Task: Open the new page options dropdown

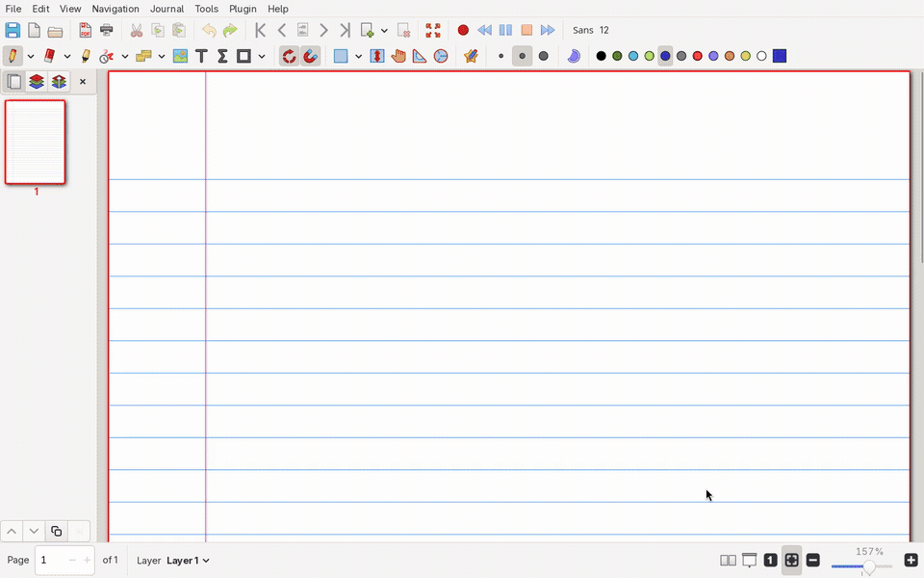Action: tap(384, 31)
